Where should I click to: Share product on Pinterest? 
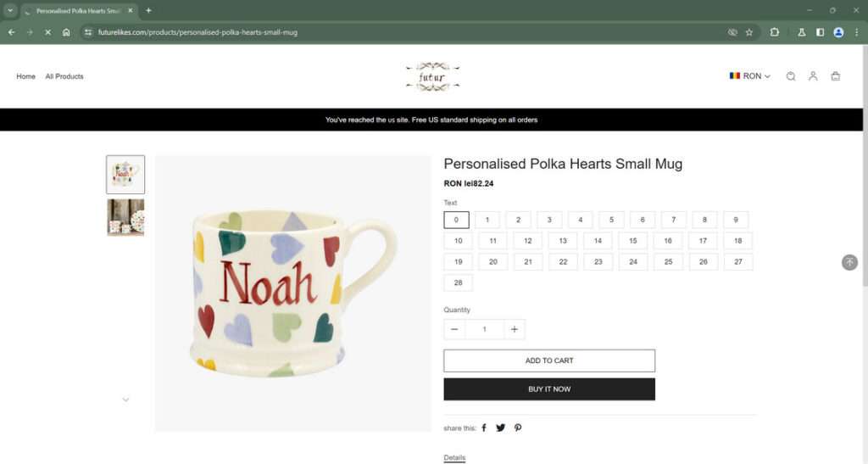[x=518, y=428]
